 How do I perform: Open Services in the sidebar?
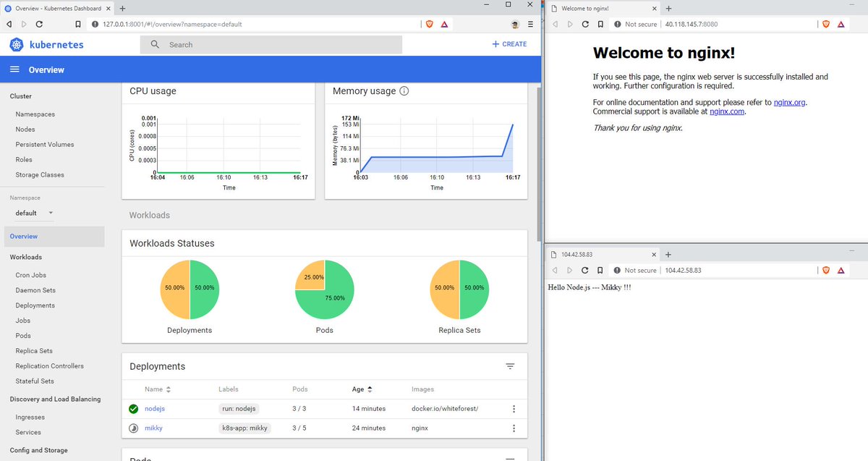(28, 433)
